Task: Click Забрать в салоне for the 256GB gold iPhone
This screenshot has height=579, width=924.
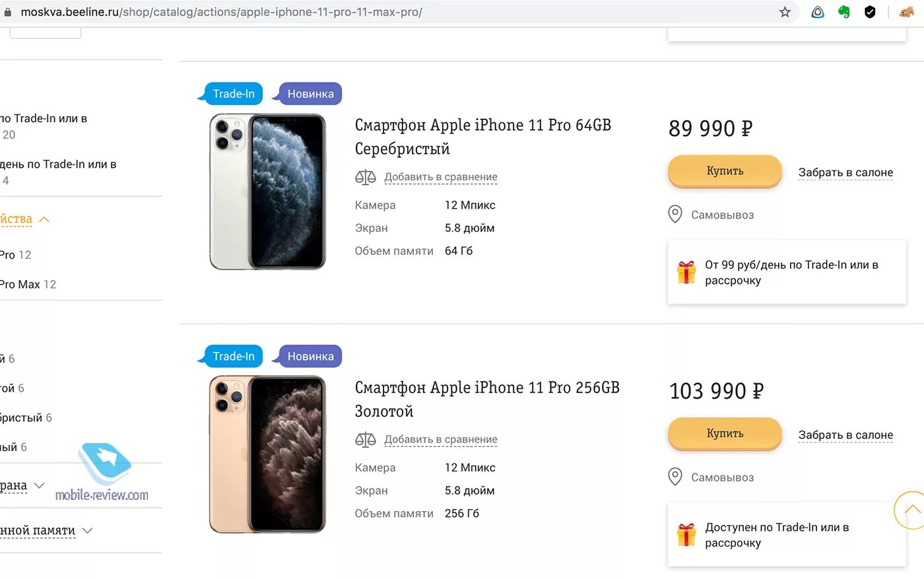Action: tap(845, 435)
